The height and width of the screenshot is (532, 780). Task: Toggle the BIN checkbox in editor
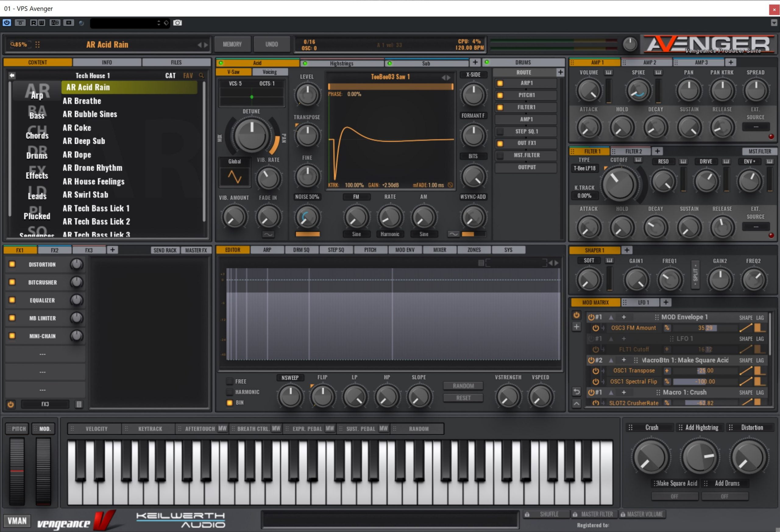(229, 403)
